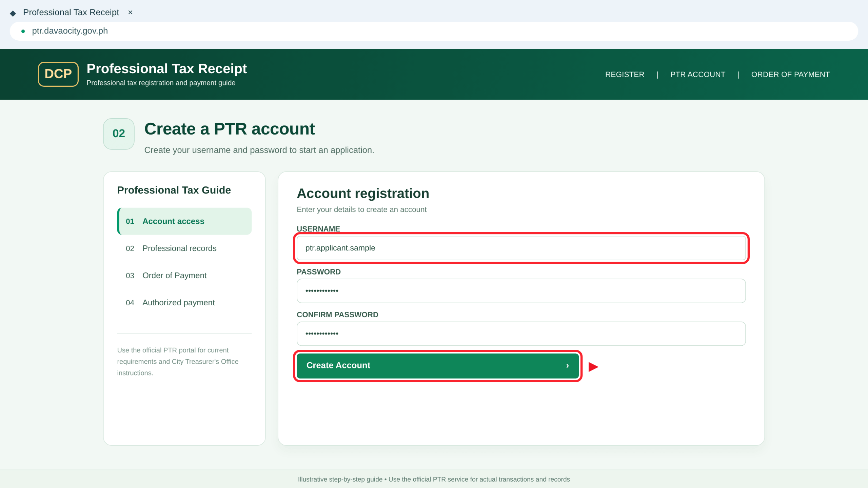This screenshot has width=868, height=488.
Task: Click the ptr.davaocity.gov.ph address bar
Action: [x=434, y=31]
